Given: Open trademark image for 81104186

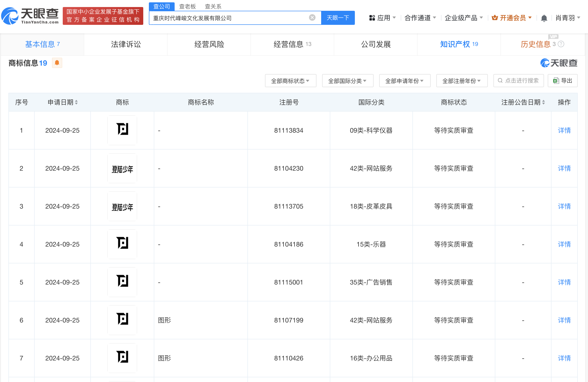Looking at the screenshot, I should tap(122, 244).
